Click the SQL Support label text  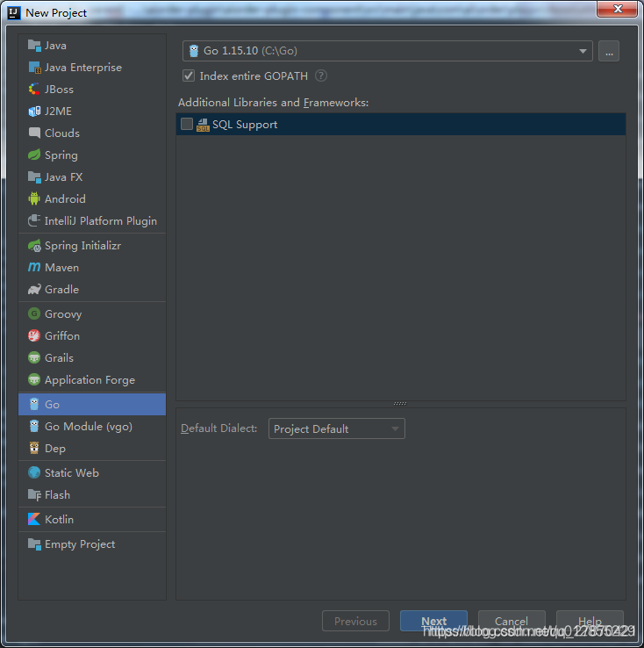(245, 125)
